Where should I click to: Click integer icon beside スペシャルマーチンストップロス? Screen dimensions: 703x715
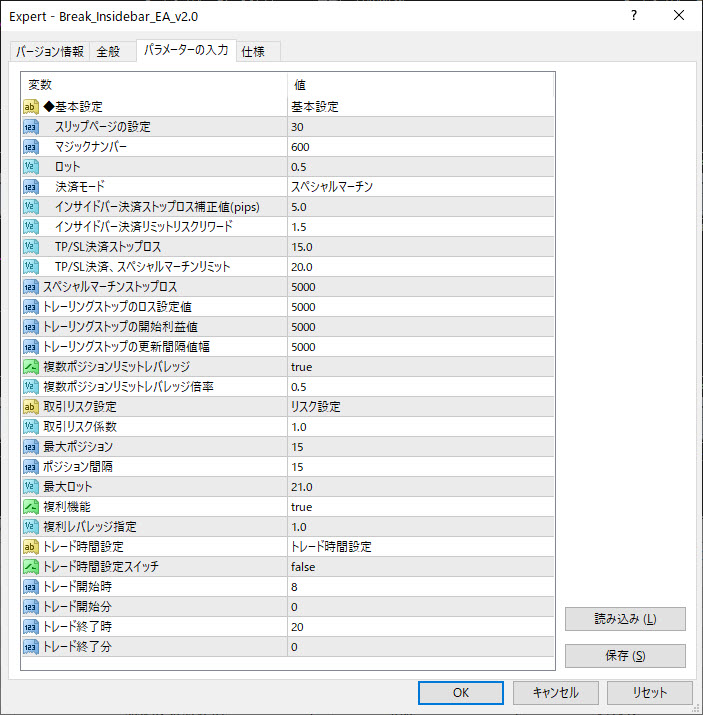click(x=31, y=287)
